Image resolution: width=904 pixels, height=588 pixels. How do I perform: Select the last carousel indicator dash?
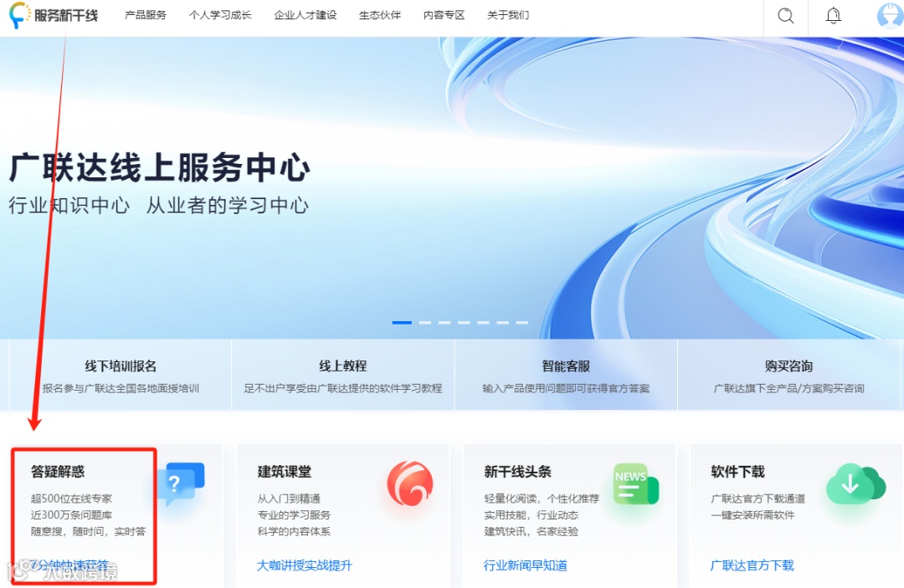[521, 323]
